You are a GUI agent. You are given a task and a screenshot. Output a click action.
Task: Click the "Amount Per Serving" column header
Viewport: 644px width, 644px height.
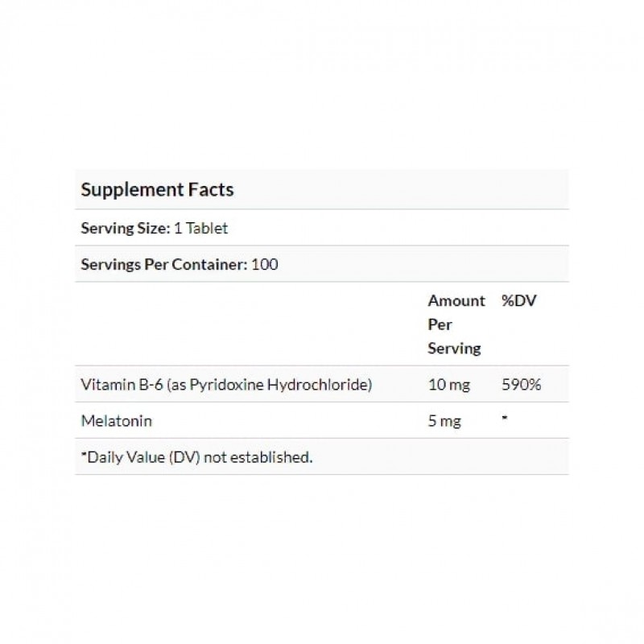(456, 324)
